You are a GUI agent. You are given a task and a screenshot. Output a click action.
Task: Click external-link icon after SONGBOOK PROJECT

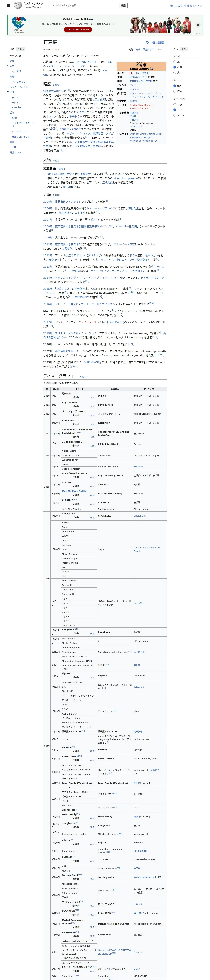coord(155,137)
